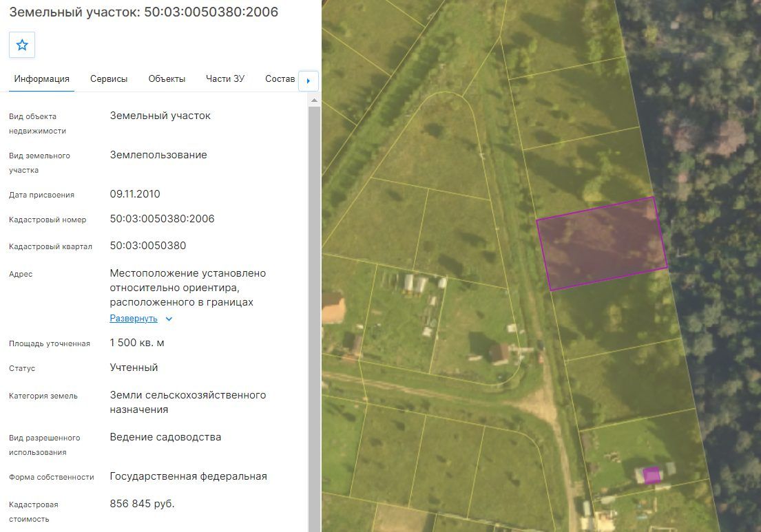Click the Развернуть link
Image resolution: width=761 pixels, height=532 pixels.
coord(134,319)
